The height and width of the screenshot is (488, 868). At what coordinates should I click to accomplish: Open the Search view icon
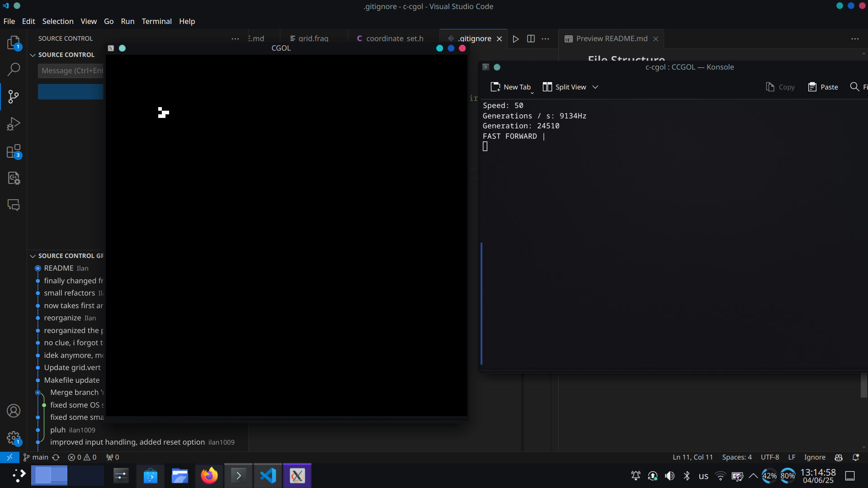click(14, 69)
